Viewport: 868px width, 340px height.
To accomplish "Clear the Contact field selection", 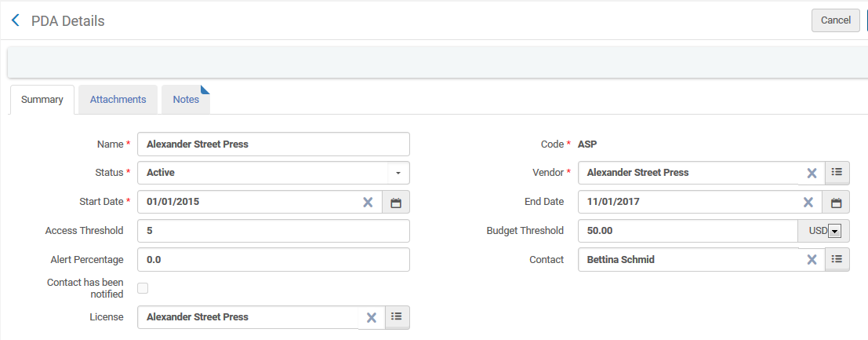I will tap(812, 260).
